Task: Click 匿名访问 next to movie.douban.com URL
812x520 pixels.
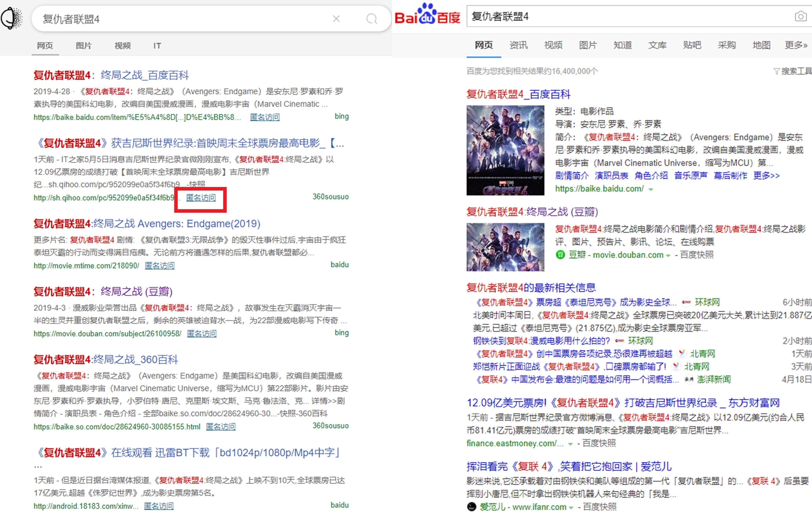Action: [x=202, y=334]
